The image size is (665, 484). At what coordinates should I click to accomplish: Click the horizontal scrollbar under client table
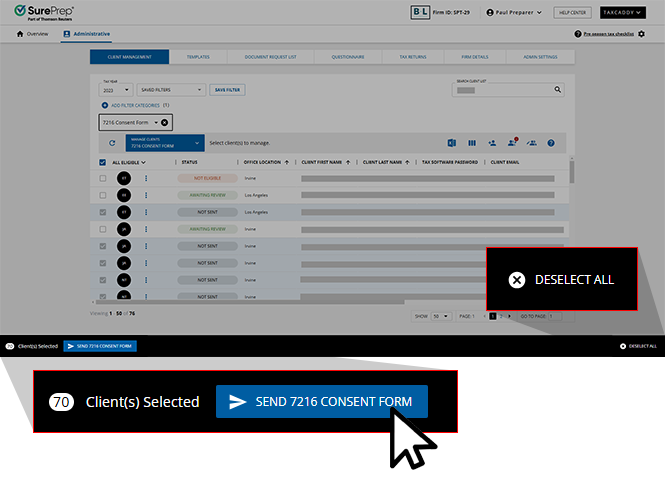250,302
